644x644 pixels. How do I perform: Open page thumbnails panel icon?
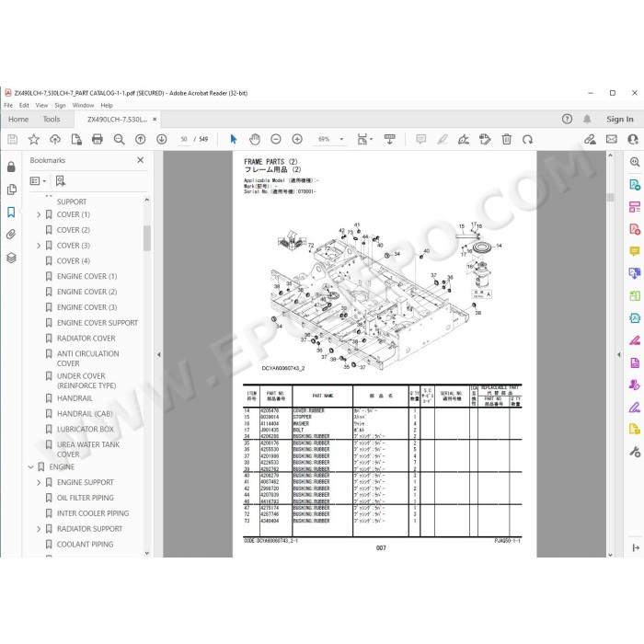click(11, 190)
